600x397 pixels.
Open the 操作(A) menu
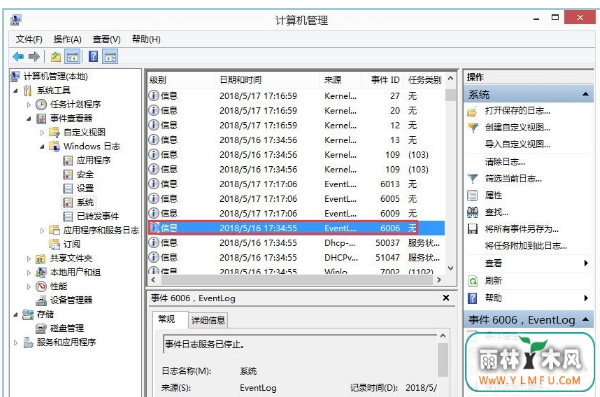coord(67,39)
